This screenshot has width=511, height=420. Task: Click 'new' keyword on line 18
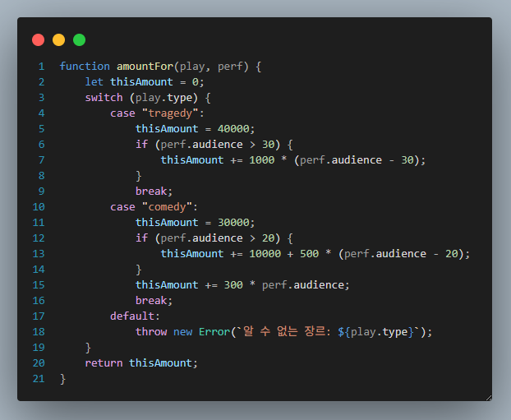[183, 332]
